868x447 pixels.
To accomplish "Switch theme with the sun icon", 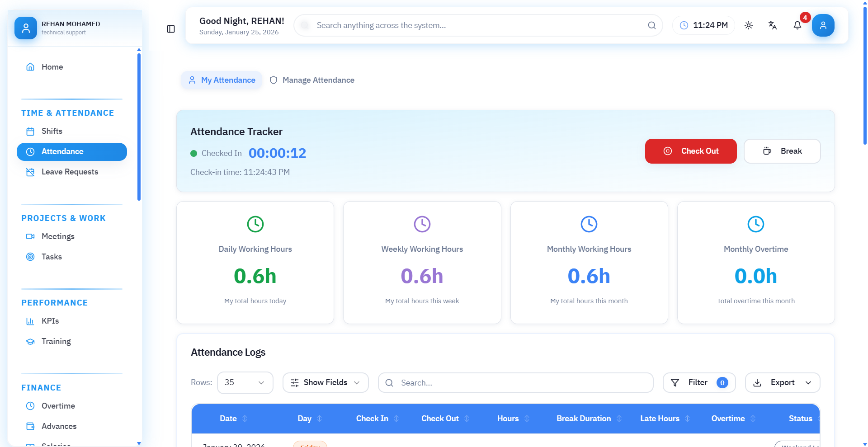I will click(749, 25).
